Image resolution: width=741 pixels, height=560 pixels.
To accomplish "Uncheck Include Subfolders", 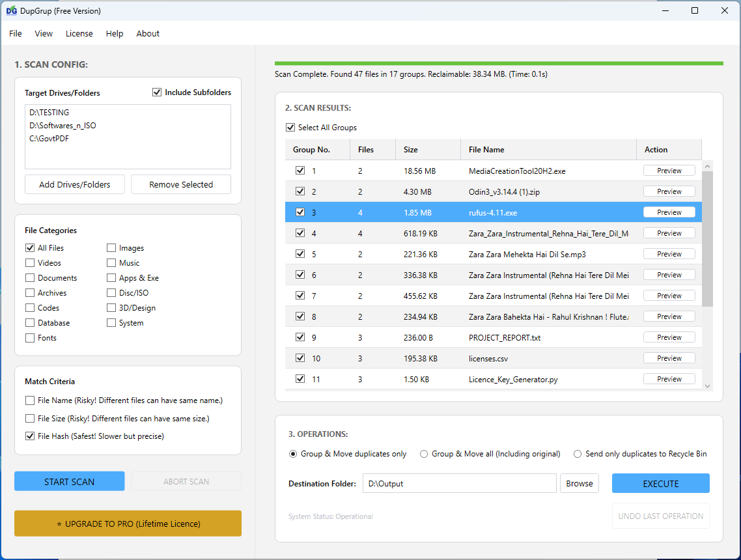I will click(156, 92).
